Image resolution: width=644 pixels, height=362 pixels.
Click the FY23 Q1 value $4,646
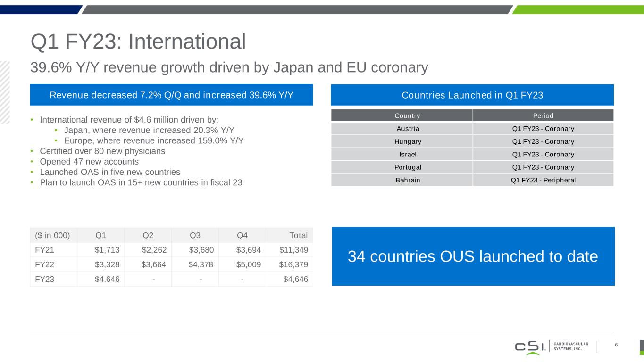pyautogui.click(x=107, y=279)
